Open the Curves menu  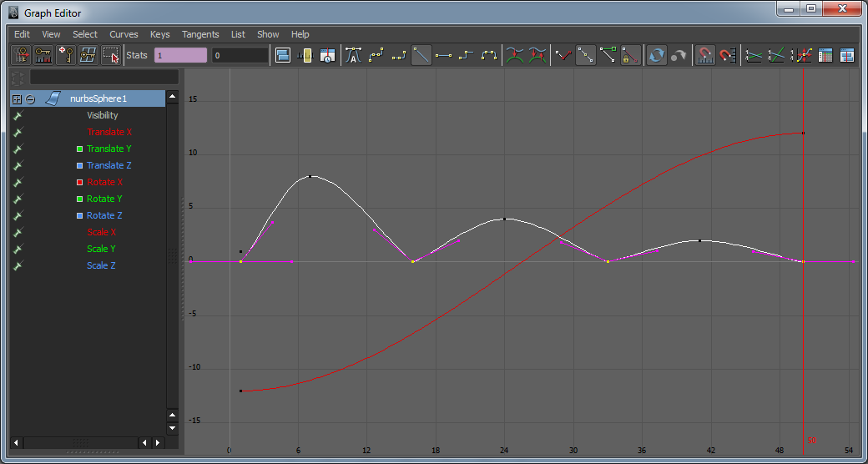point(124,34)
